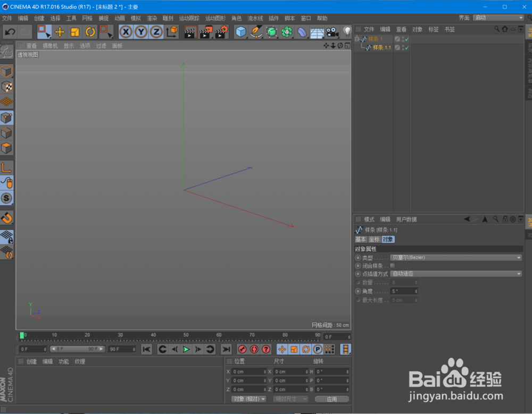Open the 文件 menu in the menu bar
This screenshot has width=532, height=414.
7,18
